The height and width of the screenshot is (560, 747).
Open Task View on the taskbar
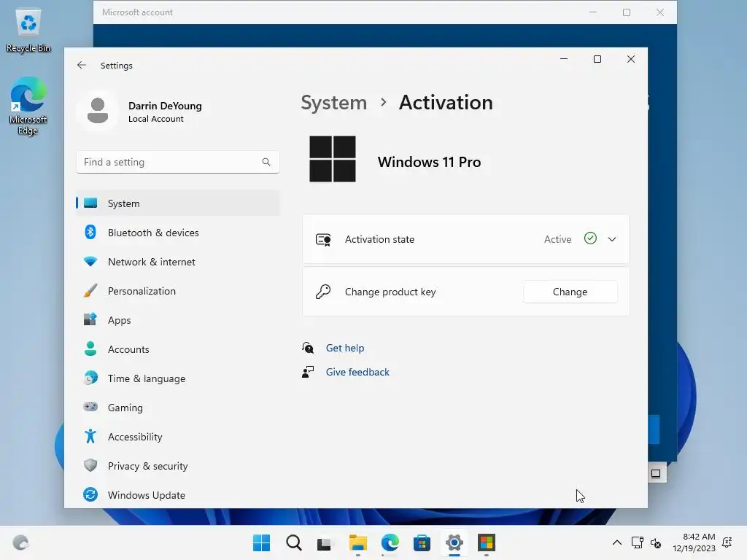pyautogui.click(x=325, y=542)
